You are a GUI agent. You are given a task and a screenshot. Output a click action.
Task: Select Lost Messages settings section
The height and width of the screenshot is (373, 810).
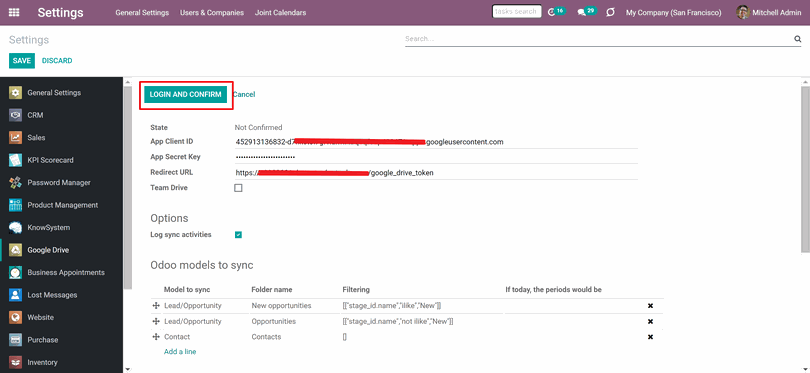[61, 295]
